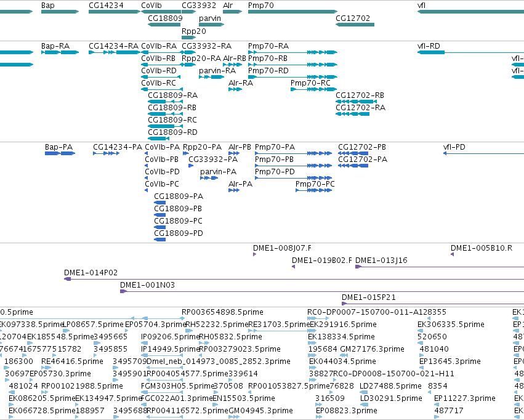Image resolution: width=524 pixels, height=420 pixels.
Task: Select the Alr-RA transcript label
Action: 241,83
